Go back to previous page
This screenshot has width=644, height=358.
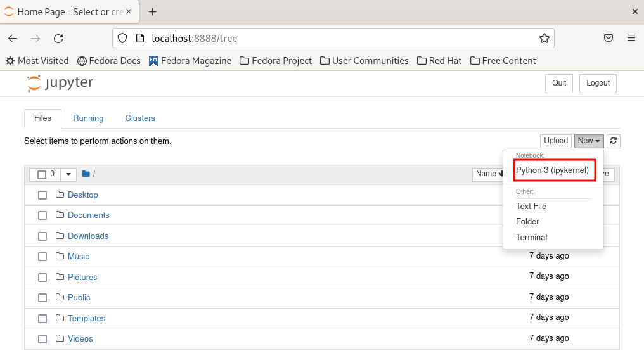click(x=13, y=39)
